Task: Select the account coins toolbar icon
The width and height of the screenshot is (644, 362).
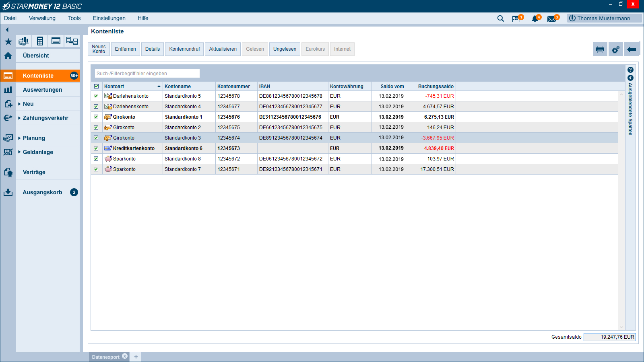Action: tap(24, 41)
